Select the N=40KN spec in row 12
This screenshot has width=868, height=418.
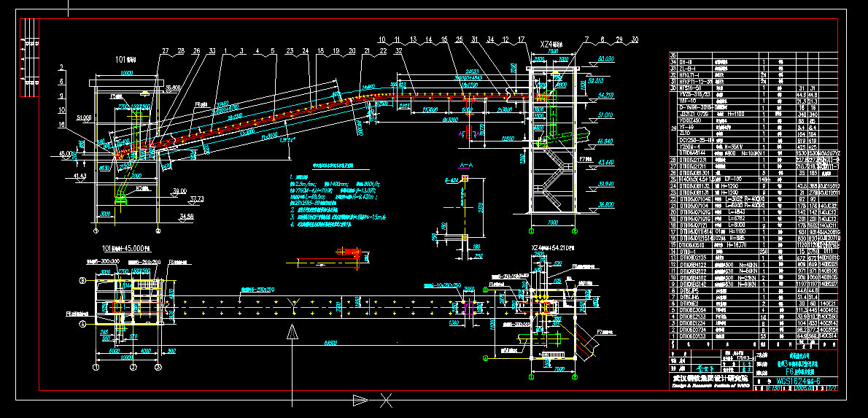pyautogui.click(x=748, y=264)
